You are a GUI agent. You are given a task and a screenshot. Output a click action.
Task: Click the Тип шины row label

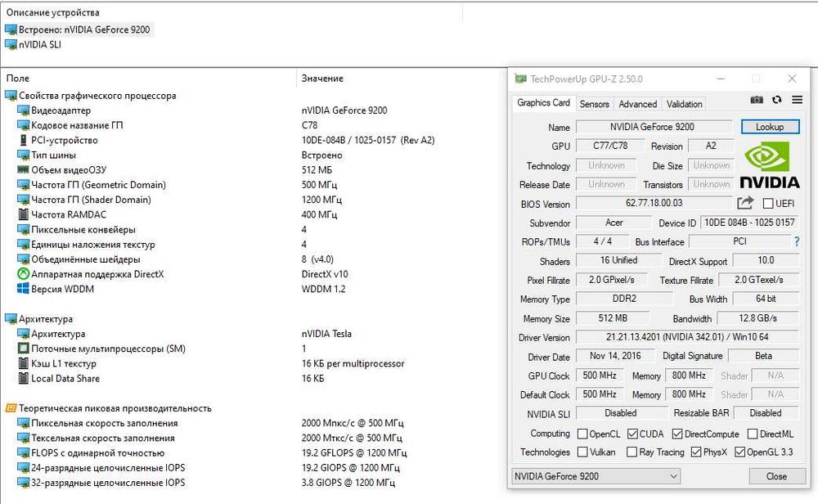pos(53,155)
